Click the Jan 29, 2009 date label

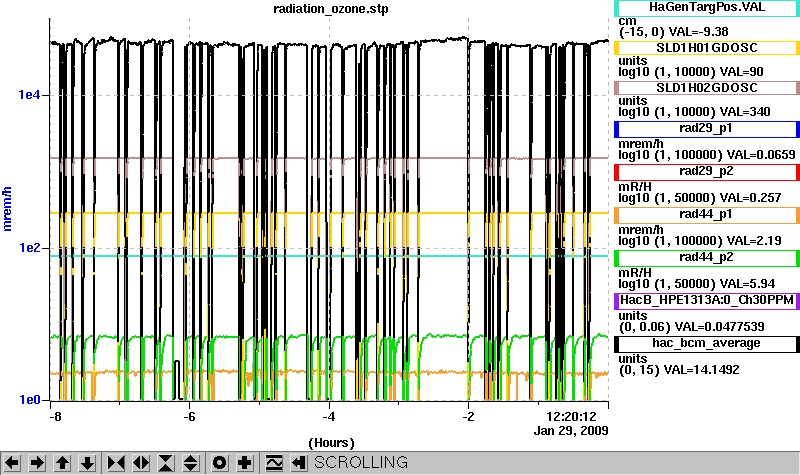[x=571, y=431]
